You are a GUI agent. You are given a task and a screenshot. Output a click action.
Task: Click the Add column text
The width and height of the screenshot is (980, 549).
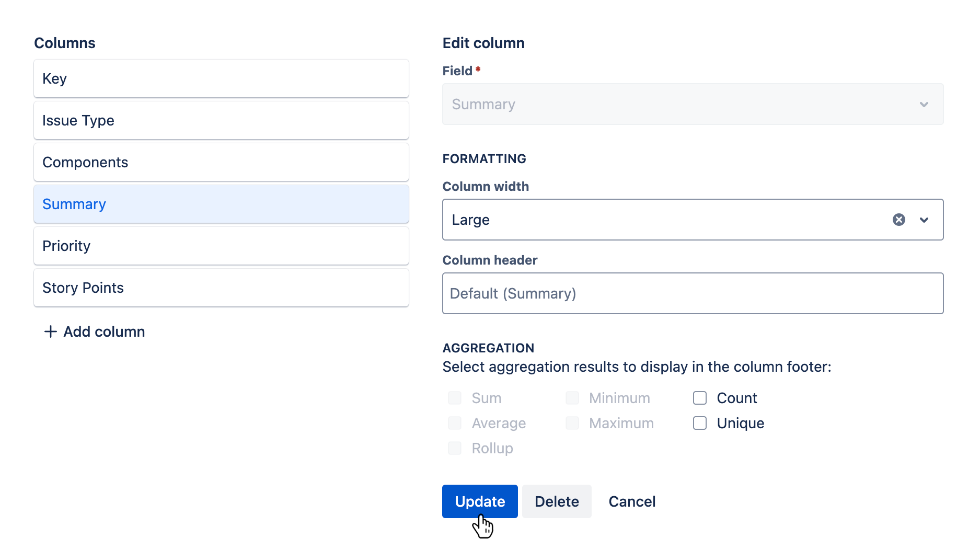pyautogui.click(x=104, y=331)
